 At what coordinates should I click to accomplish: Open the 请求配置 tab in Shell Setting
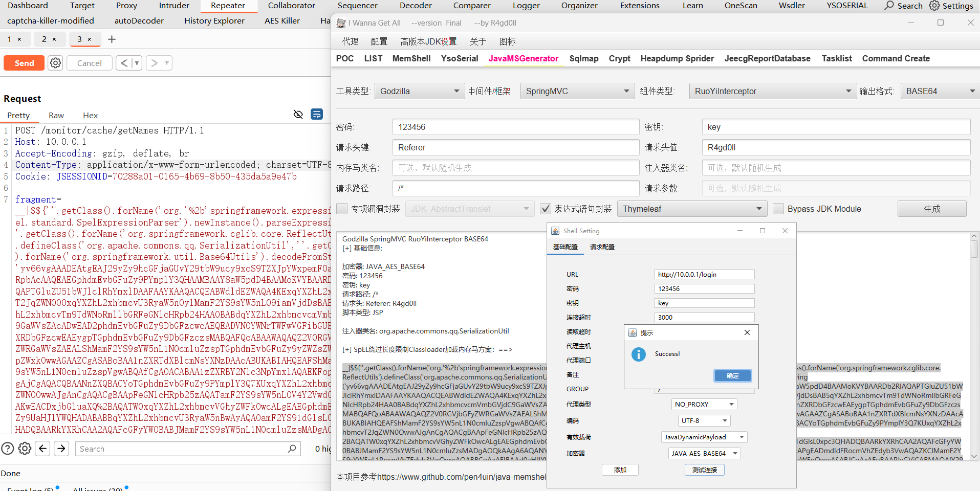click(602, 247)
